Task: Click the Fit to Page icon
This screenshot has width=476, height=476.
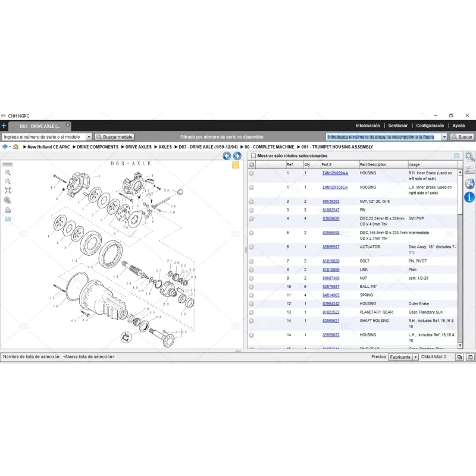Action: click(8, 190)
